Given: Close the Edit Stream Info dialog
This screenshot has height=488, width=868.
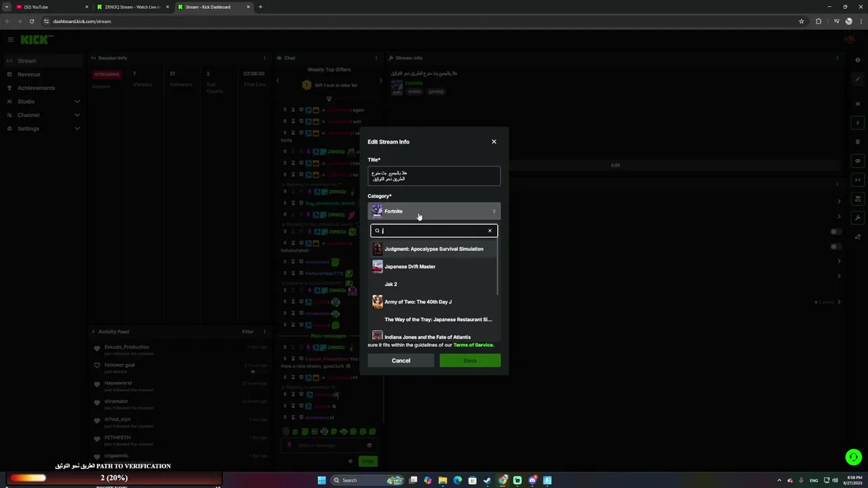Looking at the screenshot, I should [x=494, y=142].
